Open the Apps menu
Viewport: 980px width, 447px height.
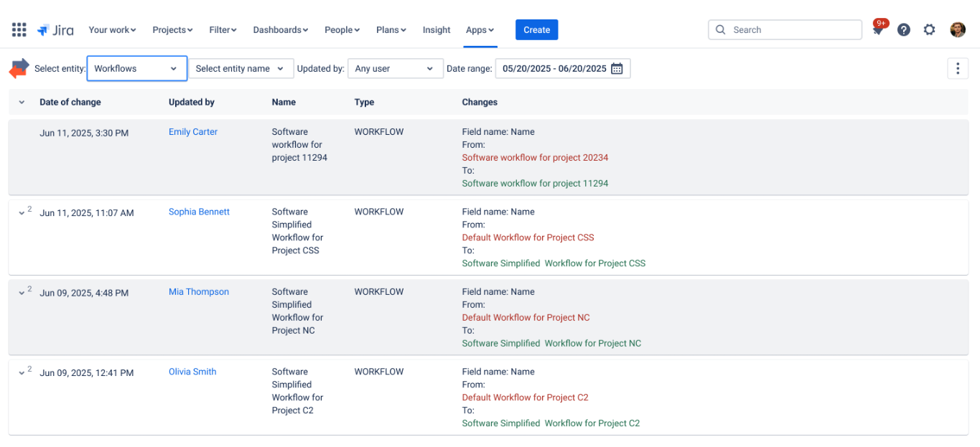tap(480, 29)
